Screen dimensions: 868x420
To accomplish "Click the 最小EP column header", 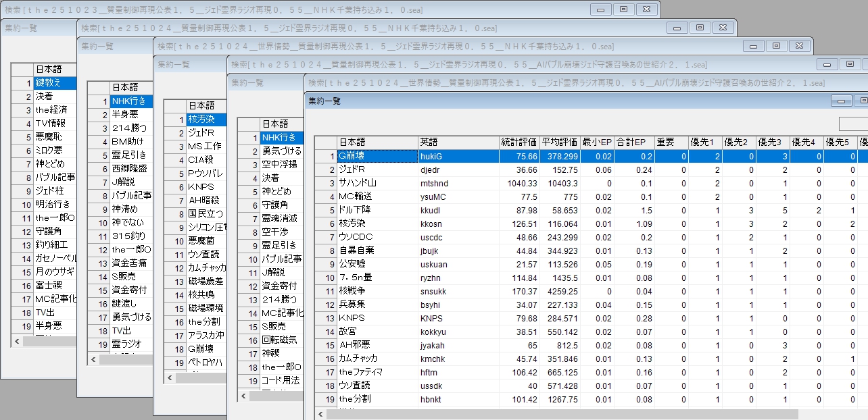I will click(596, 142).
